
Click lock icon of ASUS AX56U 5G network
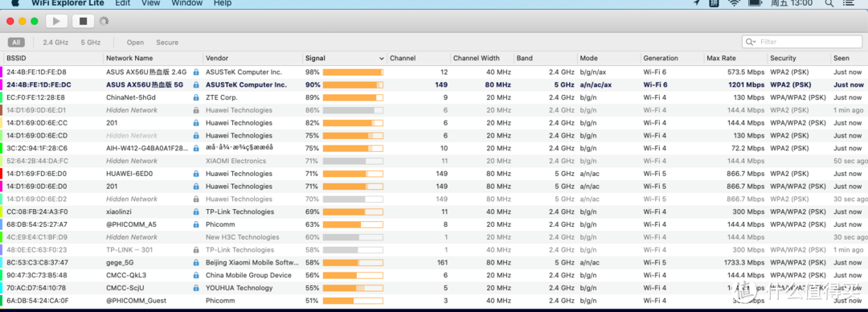tap(196, 84)
